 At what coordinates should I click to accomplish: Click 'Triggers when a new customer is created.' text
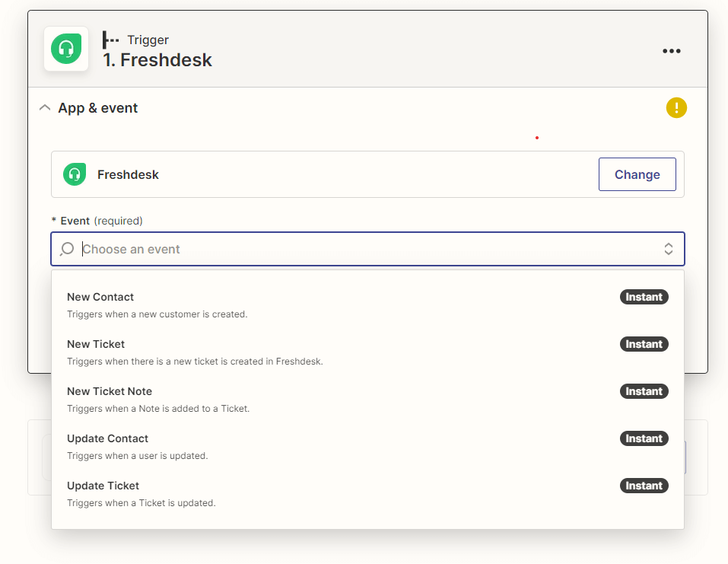(157, 314)
